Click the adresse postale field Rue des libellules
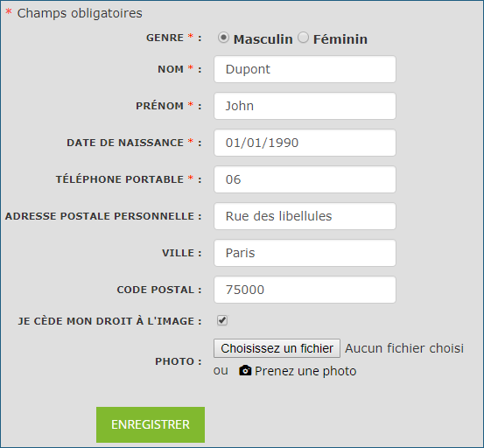Screen dimensions: 484x448 [x=305, y=216]
